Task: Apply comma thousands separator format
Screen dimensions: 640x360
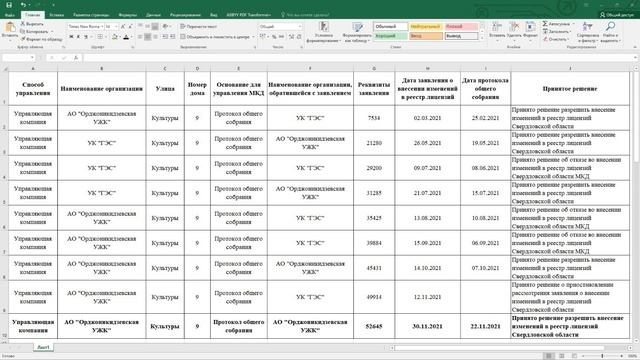Action: coord(281,37)
